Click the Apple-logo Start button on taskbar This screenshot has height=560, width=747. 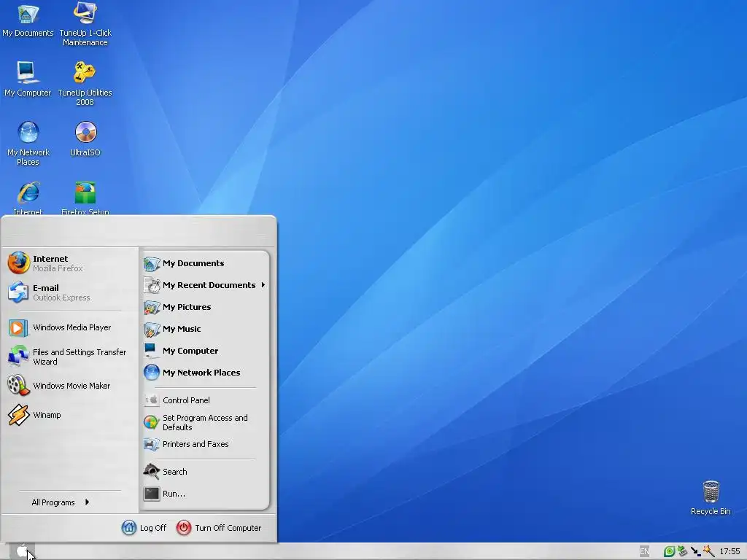coord(22,551)
